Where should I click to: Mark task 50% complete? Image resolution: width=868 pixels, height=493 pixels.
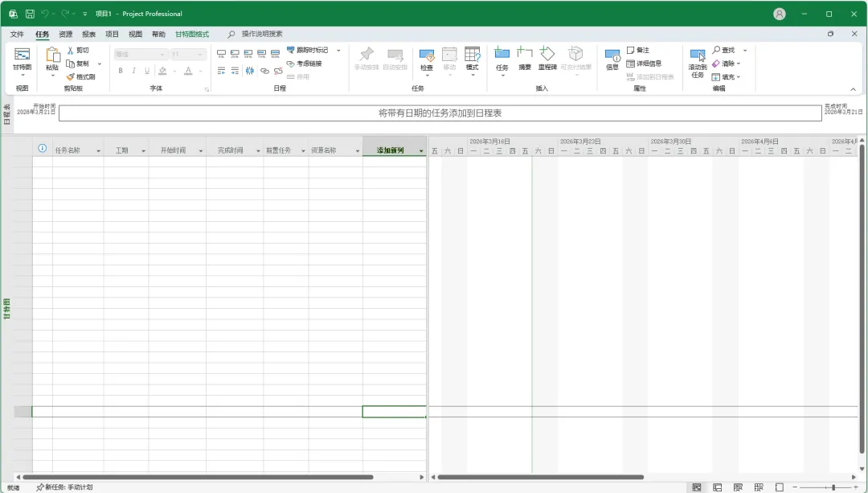pos(248,54)
